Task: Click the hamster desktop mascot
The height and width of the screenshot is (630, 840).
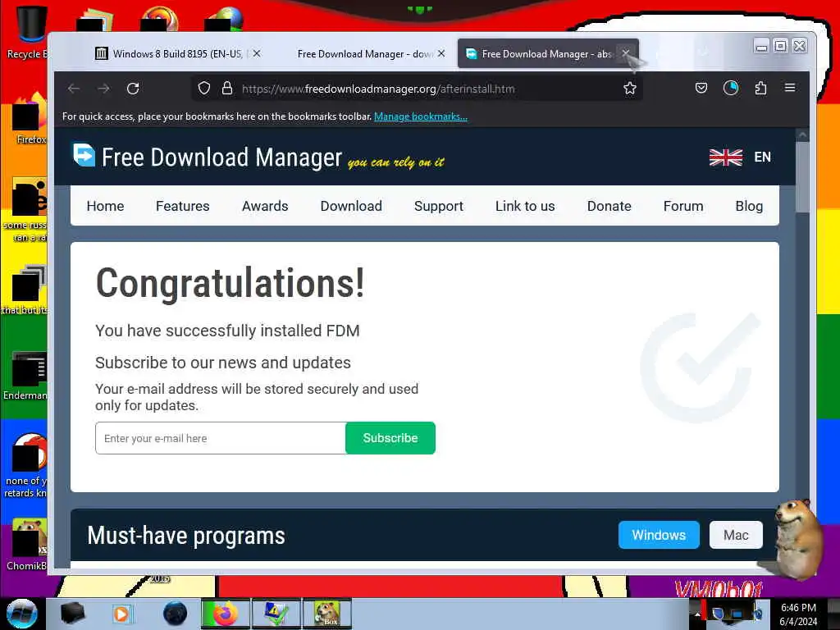Action: (797, 538)
